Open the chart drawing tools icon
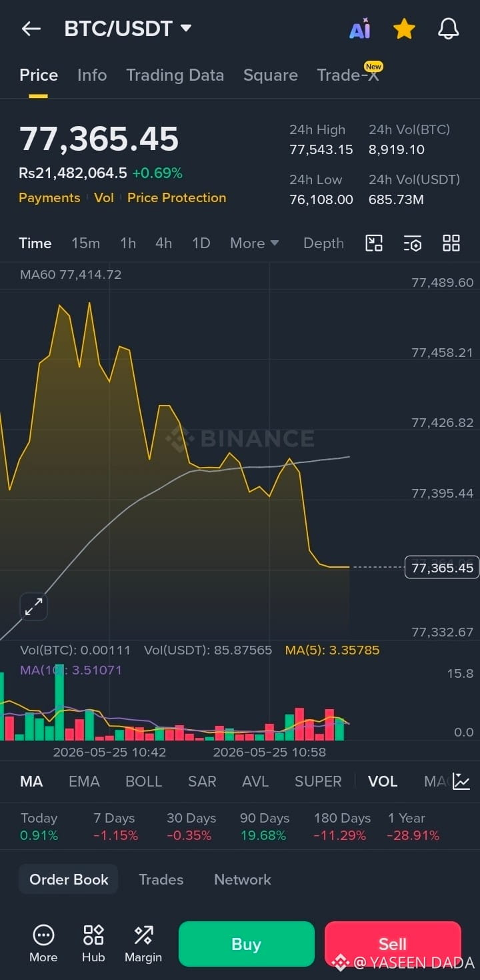This screenshot has height=980, width=480. click(374, 243)
